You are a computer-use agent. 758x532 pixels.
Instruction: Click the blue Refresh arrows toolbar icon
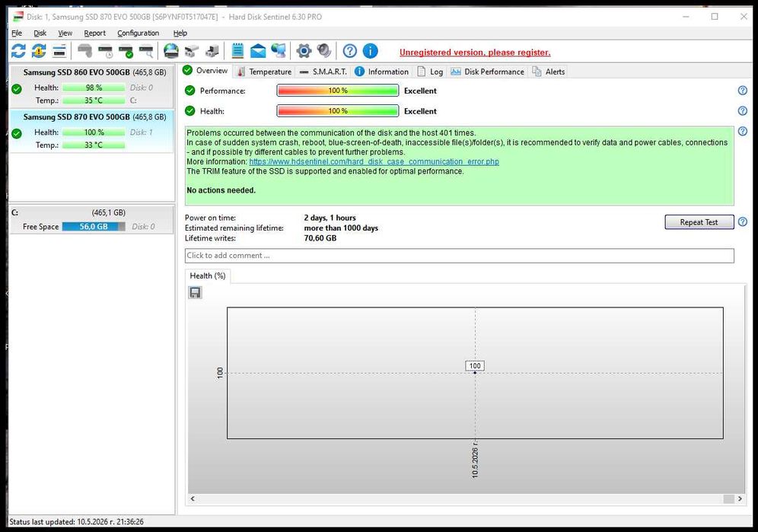[18, 51]
